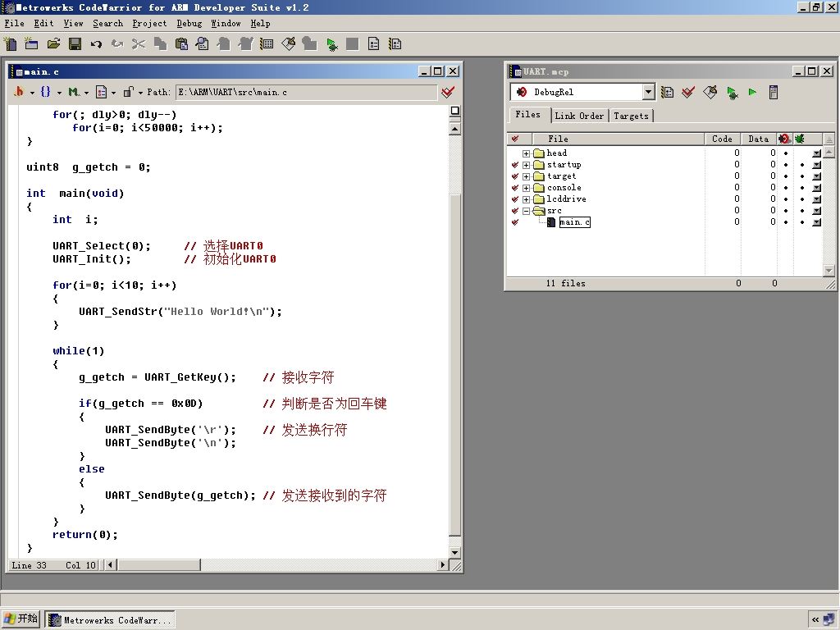The image size is (840, 630).
Task: Open header files popup (.h) in editor
Action: pyautogui.click(x=23, y=92)
